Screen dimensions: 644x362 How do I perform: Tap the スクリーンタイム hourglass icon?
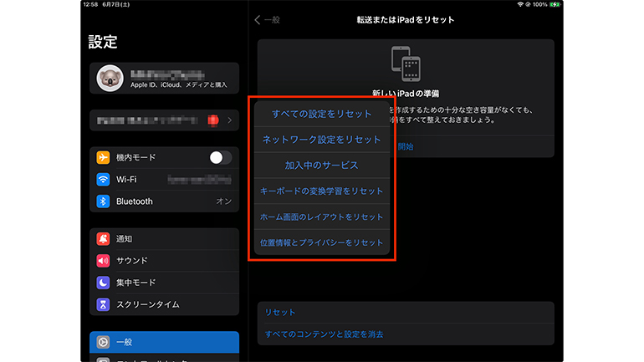click(103, 304)
